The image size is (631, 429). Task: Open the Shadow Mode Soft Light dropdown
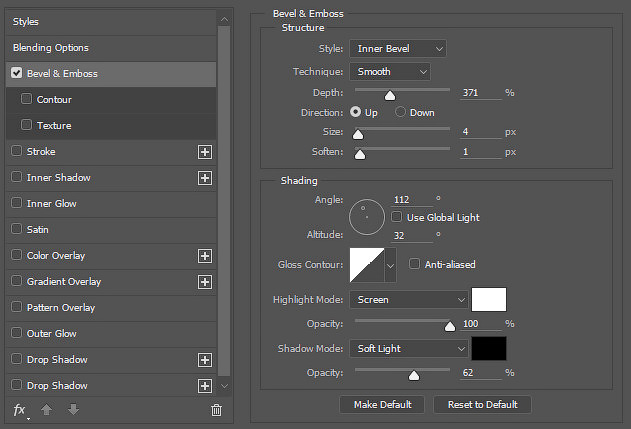tap(408, 349)
